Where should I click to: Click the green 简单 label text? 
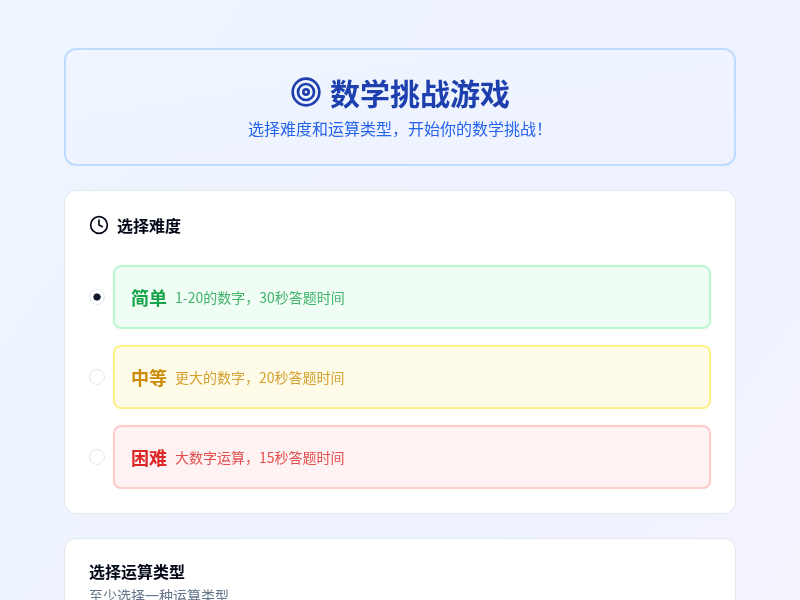click(149, 298)
